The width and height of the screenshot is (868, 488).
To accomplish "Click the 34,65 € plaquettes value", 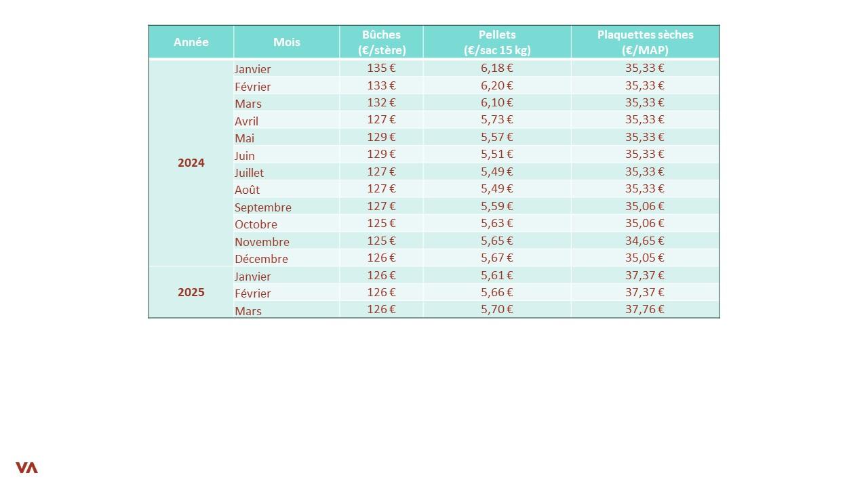I will pyautogui.click(x=645, y=241).
